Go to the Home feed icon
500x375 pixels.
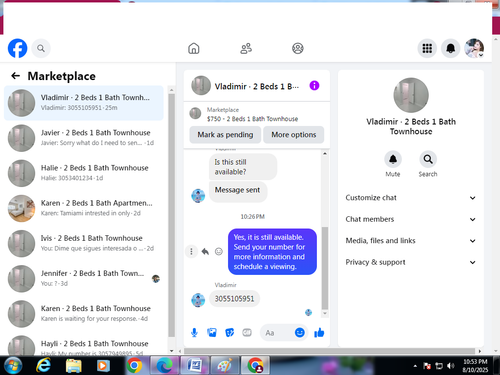click(x=194, y=48)
